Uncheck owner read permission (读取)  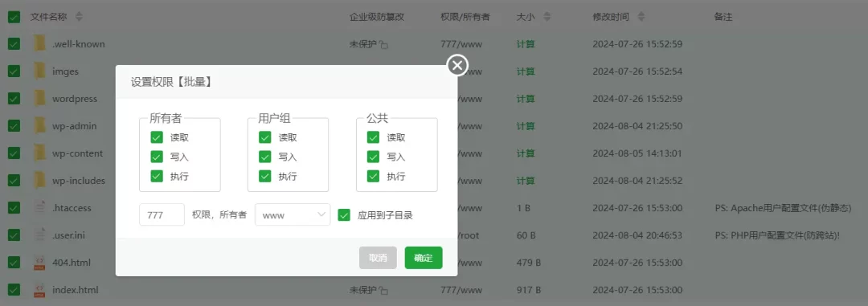click(157, 137)
